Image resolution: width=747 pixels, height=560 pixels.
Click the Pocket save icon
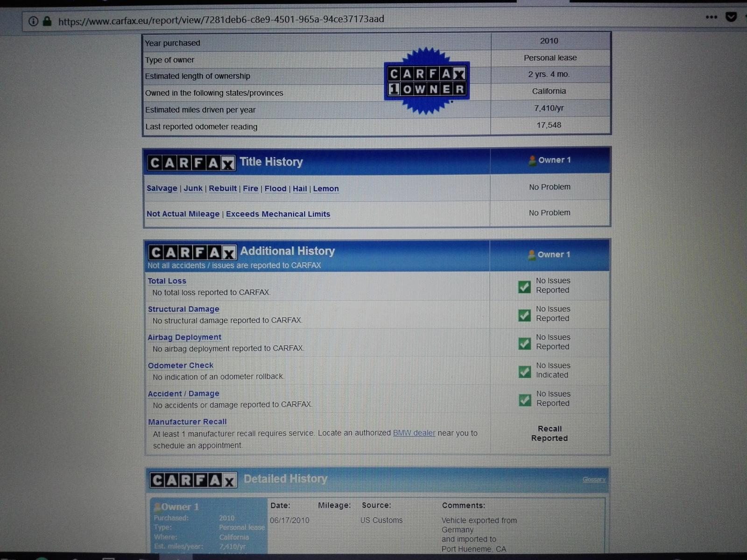point(731,17)
